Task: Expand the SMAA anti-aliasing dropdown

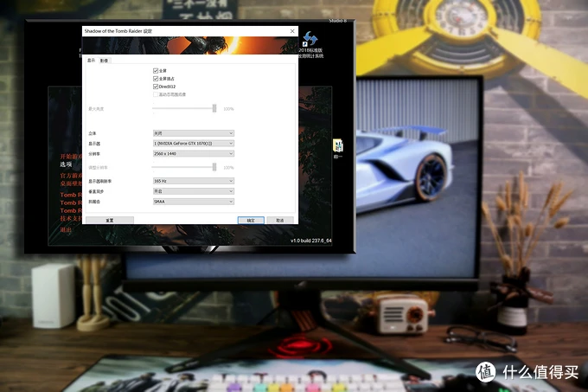Action: pos(194,202)
